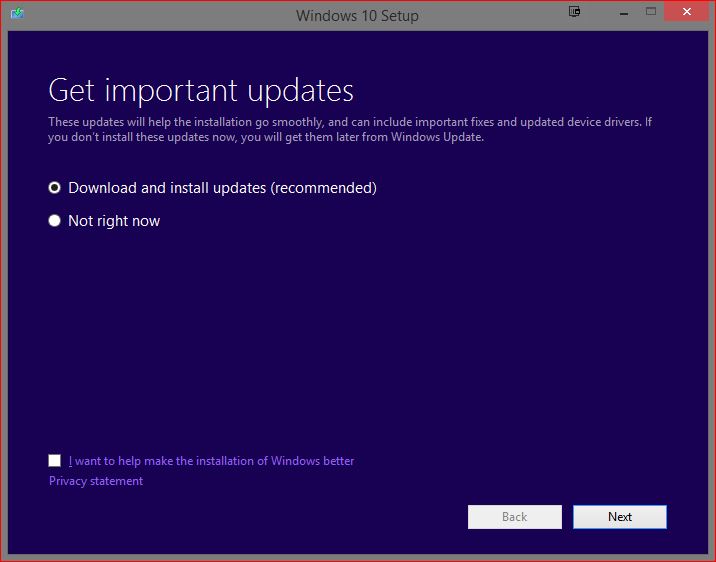Minimize the Windows 10 Setup window

point(624,13)
